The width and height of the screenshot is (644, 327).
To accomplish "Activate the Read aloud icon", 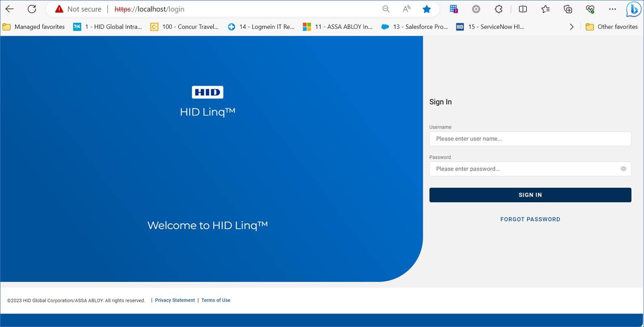I will coord(406,9).
